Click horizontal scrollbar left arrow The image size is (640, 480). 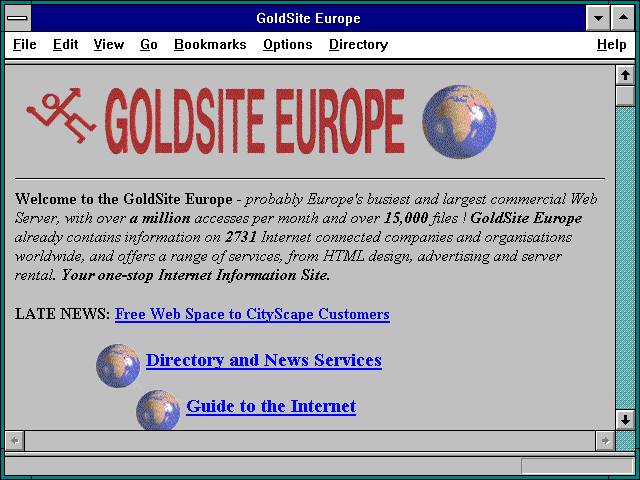(15, 441)
